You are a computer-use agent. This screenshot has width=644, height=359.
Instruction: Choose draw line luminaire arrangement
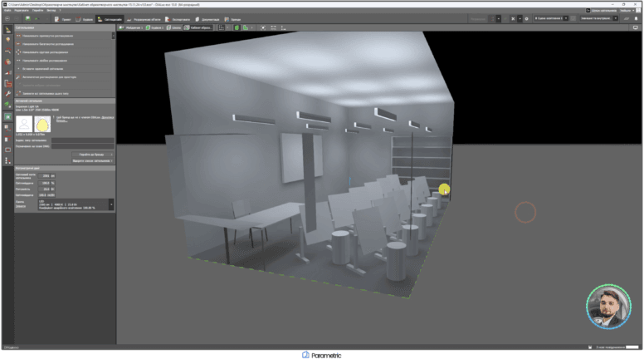(x=63, y=61)
